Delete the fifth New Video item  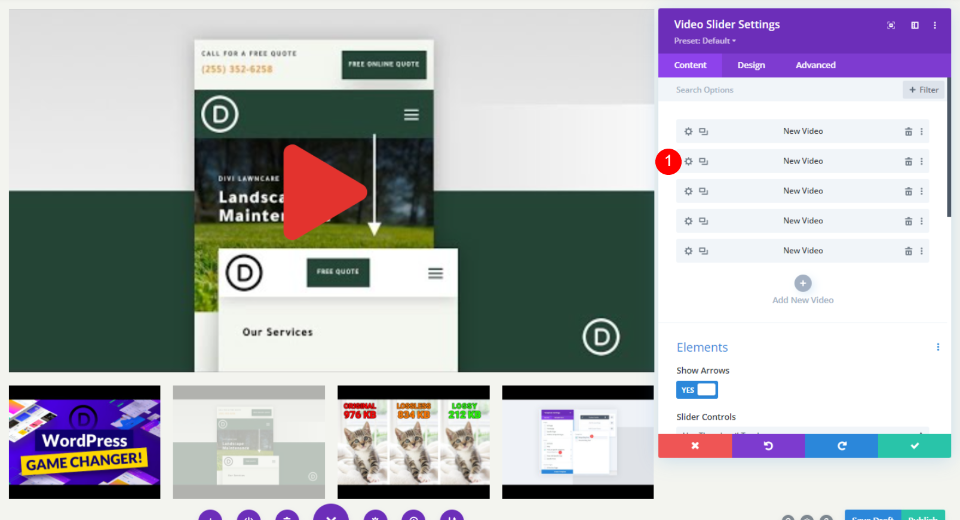[x=909, y=251]
